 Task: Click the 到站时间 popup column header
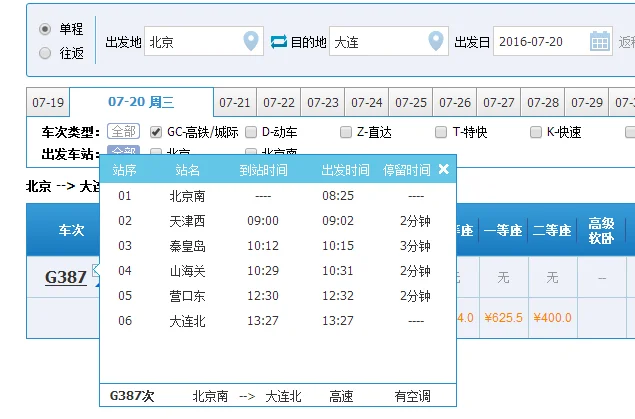click(263, 170)
